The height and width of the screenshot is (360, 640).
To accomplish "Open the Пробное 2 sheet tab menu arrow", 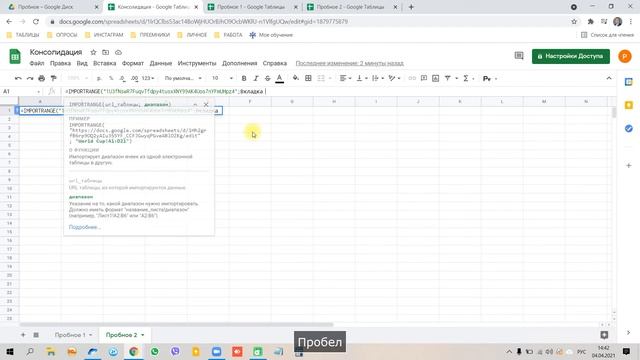I will (x=143, y=335).
